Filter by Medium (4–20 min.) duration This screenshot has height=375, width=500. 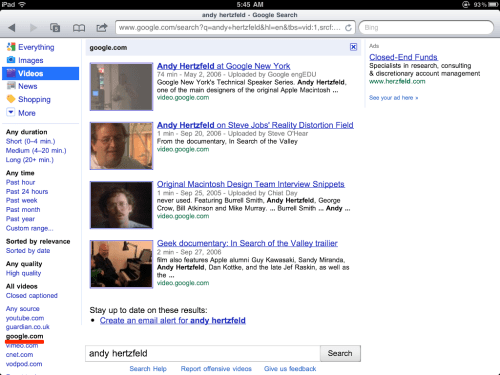pos(36,151)
